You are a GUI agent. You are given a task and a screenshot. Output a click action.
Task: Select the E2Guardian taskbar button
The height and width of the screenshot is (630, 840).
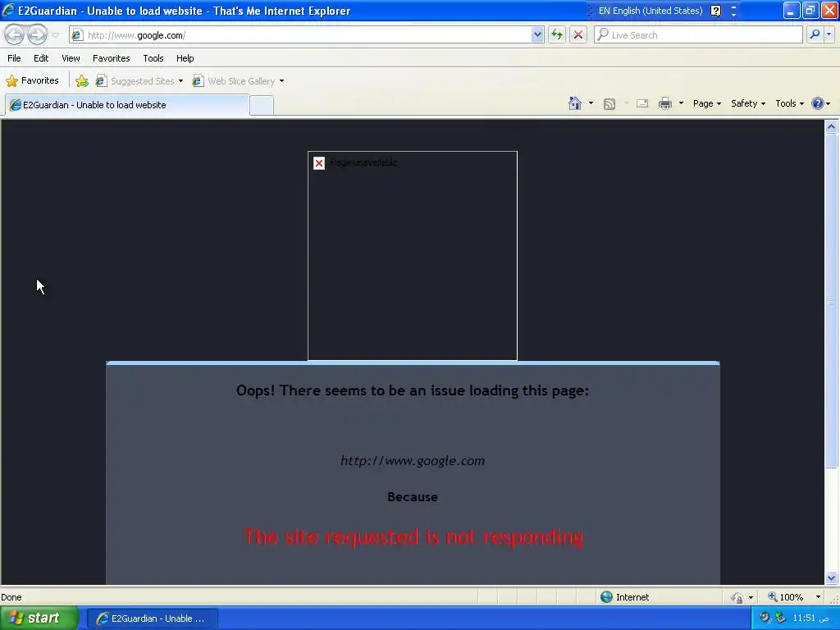coord(152,619)
